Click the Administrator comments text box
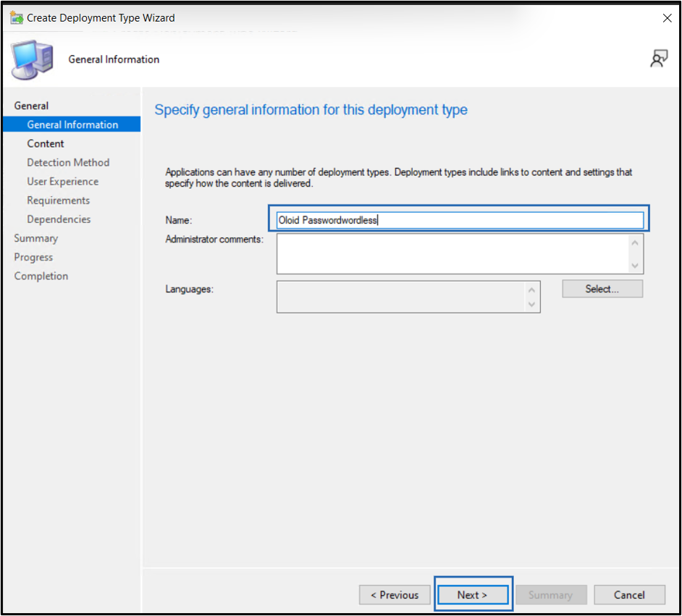 pos(460,254)
